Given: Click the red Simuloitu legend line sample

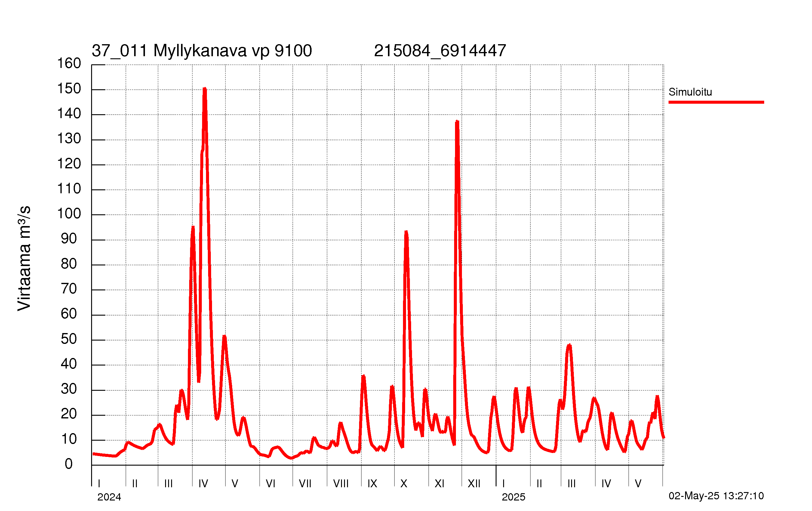Looking at the screenshot, I should [x=716, y=102].
